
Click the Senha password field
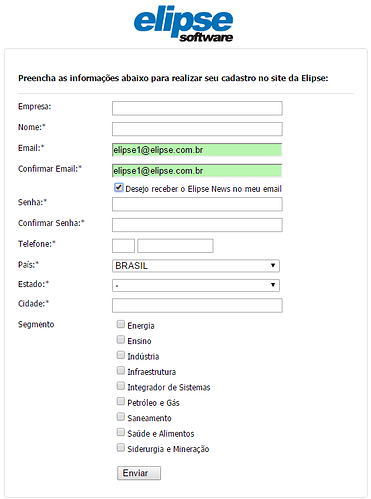pyautogui.click(x=197, y=204)
